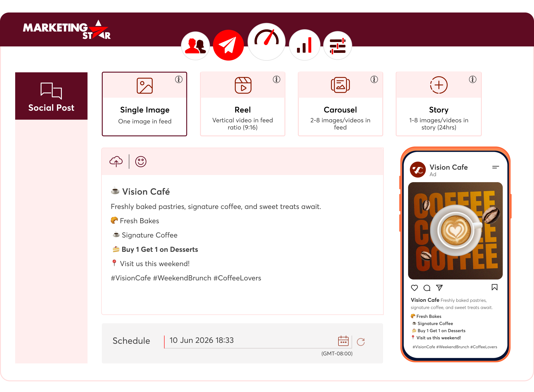Open the speedometer dashboard icon
534x392 pixels.
(266, 42)
